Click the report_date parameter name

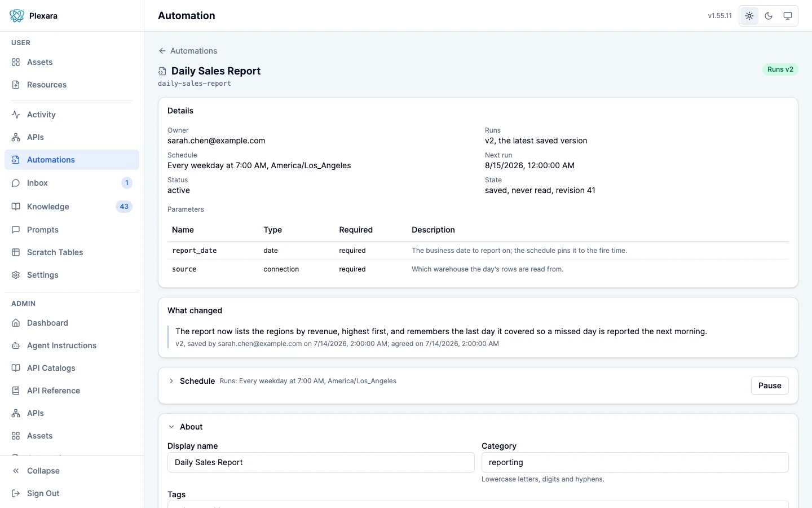click(195, 251)
